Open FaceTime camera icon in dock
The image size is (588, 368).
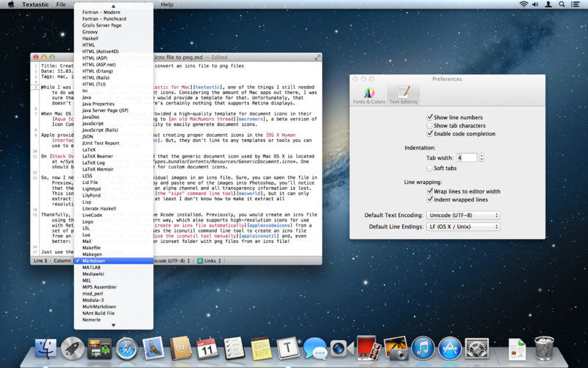(342, 348)
